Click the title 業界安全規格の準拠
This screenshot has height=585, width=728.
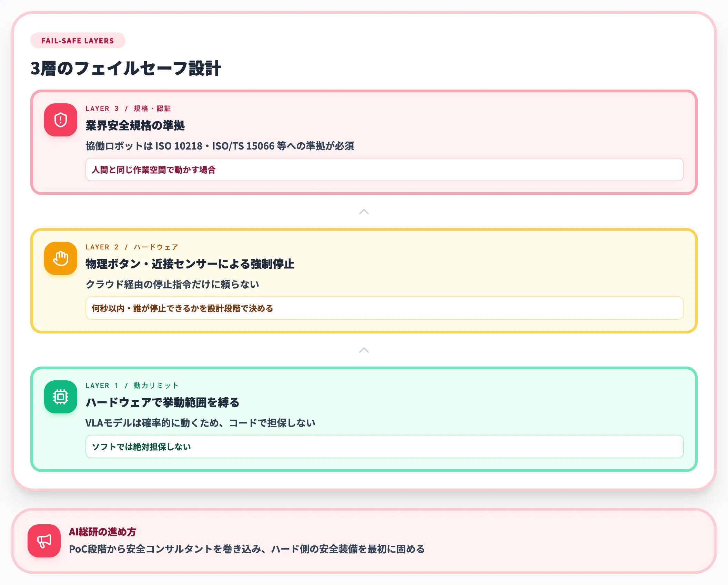tap(135, 125)
